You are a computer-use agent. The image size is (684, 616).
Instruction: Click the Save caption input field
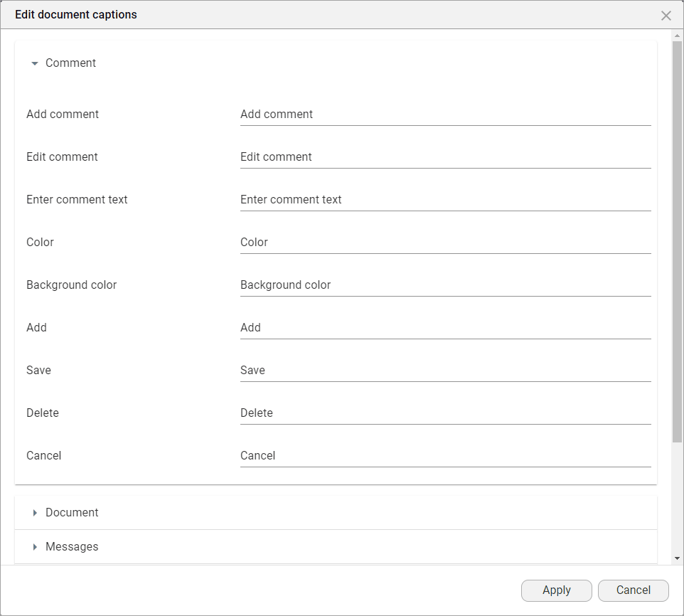445,371
